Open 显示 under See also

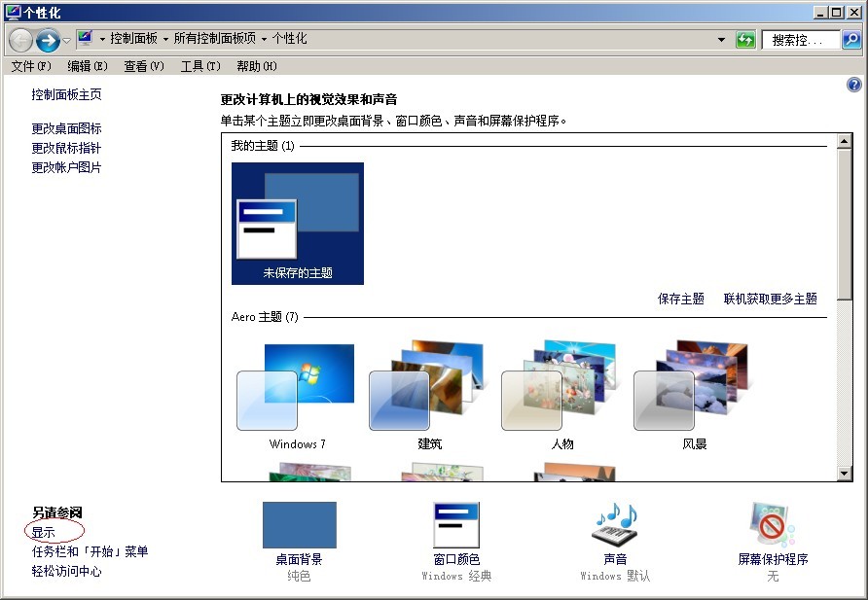click(44, 532)
